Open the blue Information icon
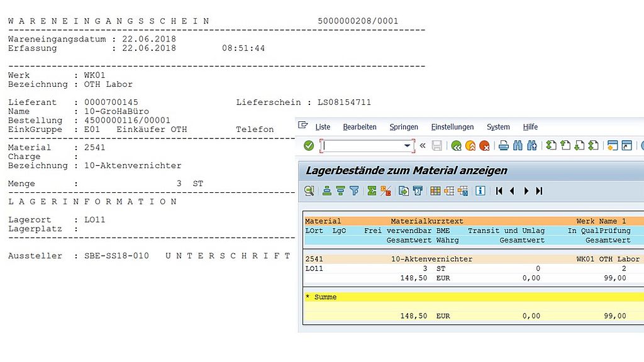 480,191
